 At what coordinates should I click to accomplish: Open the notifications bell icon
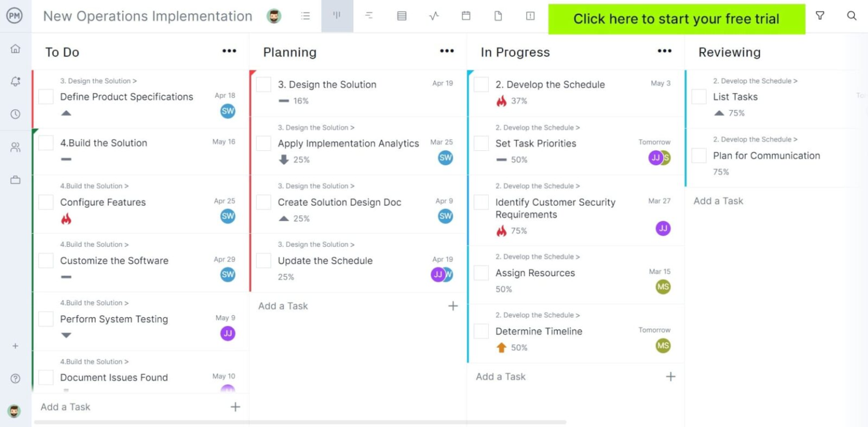[x=15, y=81]
